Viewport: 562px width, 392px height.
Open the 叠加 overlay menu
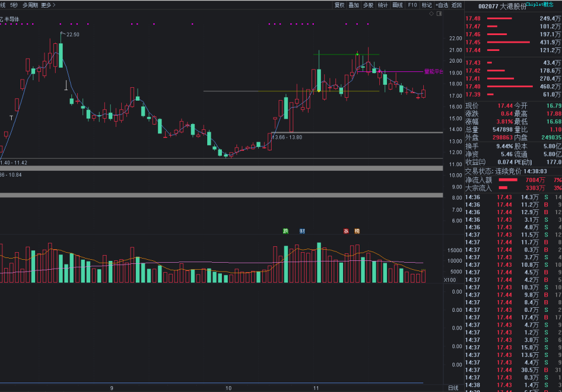(354, 5)
